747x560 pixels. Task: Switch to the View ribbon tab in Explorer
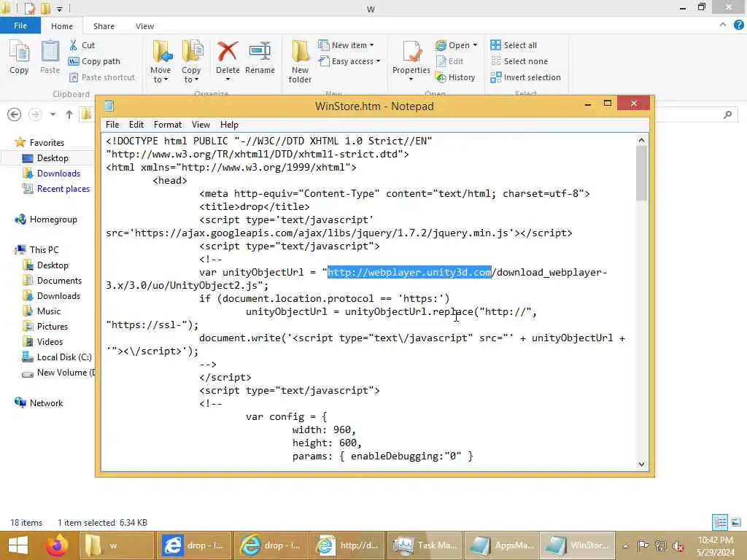pyautogui.click(x=144, y=26)
